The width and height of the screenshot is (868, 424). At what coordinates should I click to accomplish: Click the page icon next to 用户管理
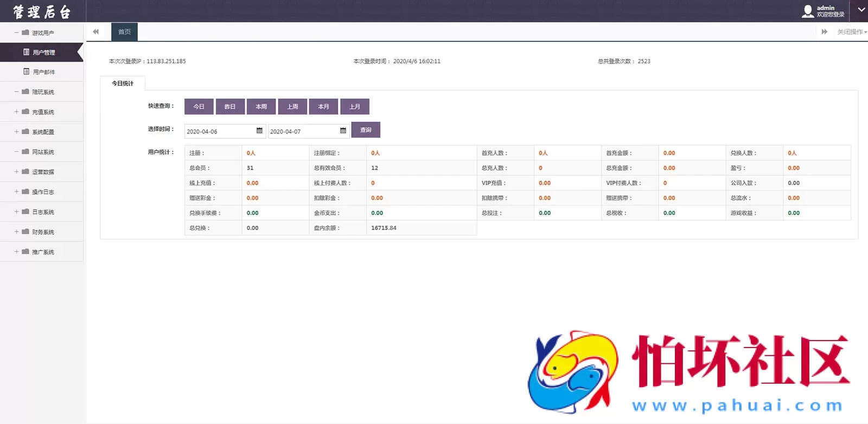pos(26,52)
